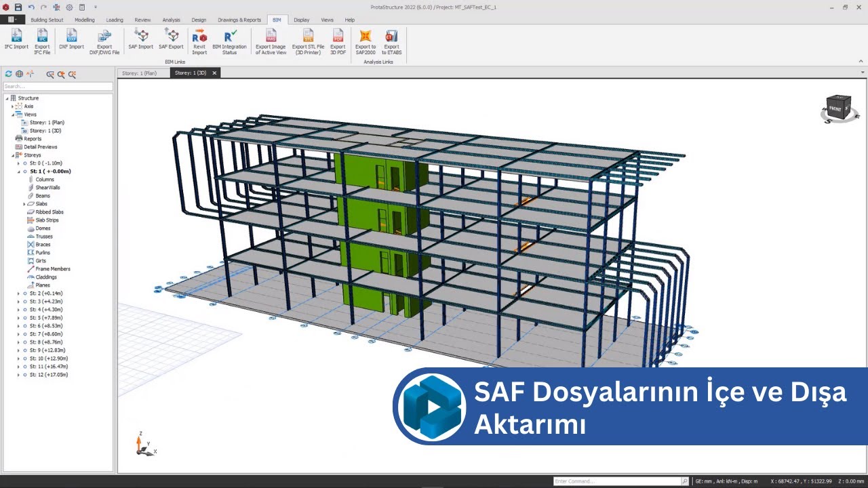868x488 pixels.
Task: Expand the Slabs node
Action: [x=24, y=204]
